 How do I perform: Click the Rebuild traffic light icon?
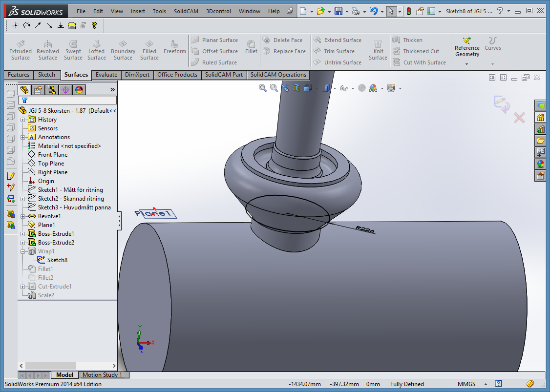(409, 11)
